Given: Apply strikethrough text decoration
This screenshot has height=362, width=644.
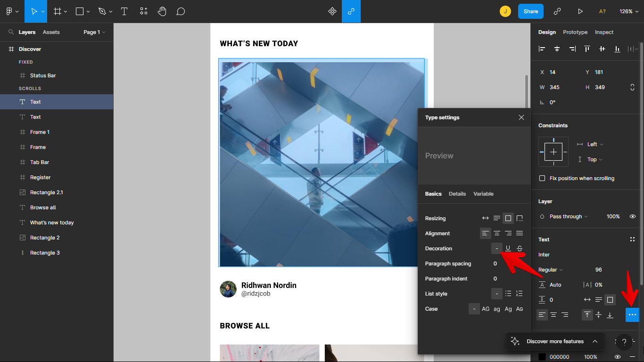Looking at the screenshot, I should (x=519, y=248).
